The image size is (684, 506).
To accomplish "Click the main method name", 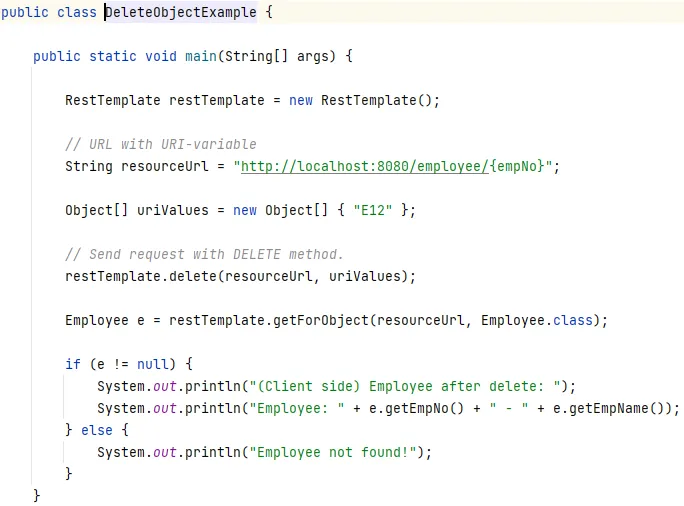I will pos(201,56).
